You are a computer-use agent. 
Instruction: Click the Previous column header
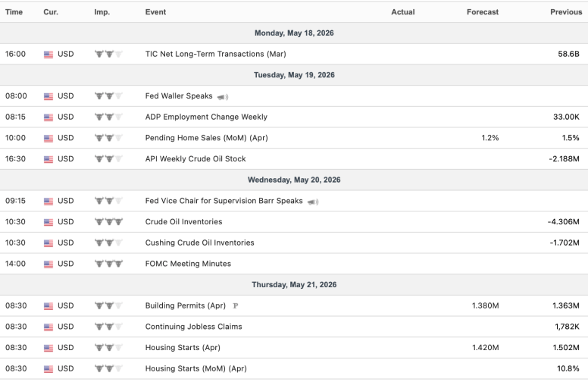[x=566, y=12]
